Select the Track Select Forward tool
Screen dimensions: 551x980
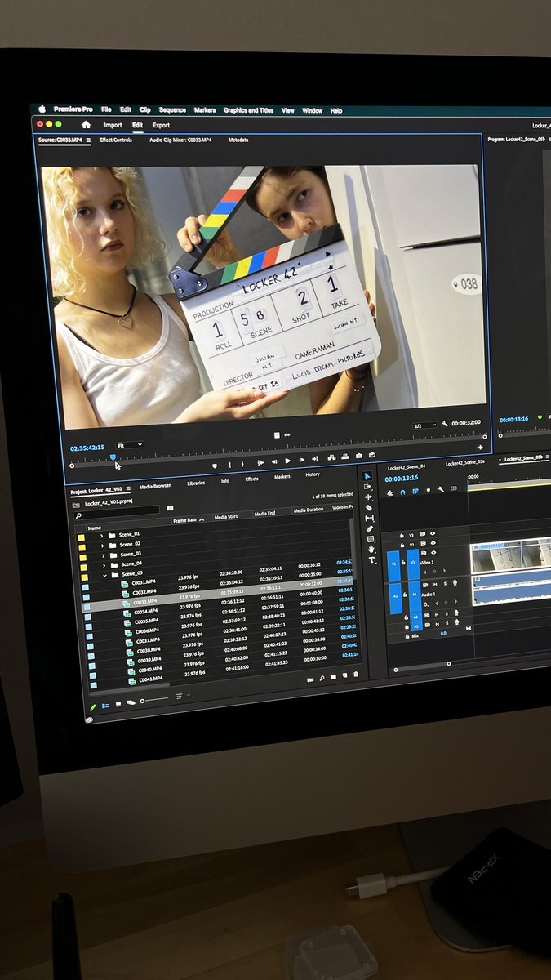(368, 487)
